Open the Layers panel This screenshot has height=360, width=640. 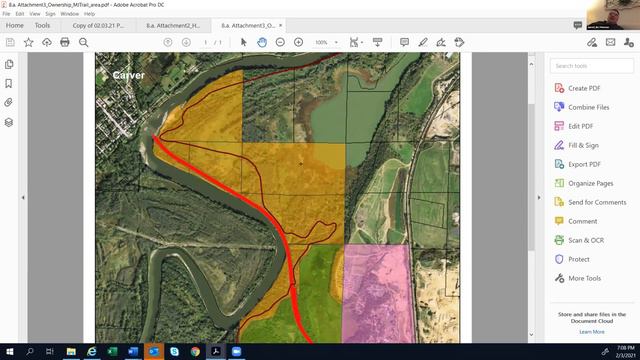[9, 122]
